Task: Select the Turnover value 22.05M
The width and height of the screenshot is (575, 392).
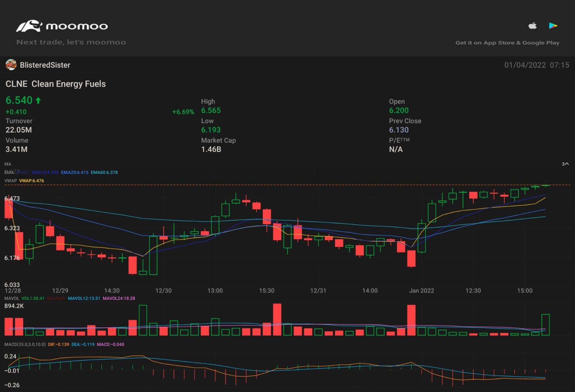Action: [x=19, y=130]
